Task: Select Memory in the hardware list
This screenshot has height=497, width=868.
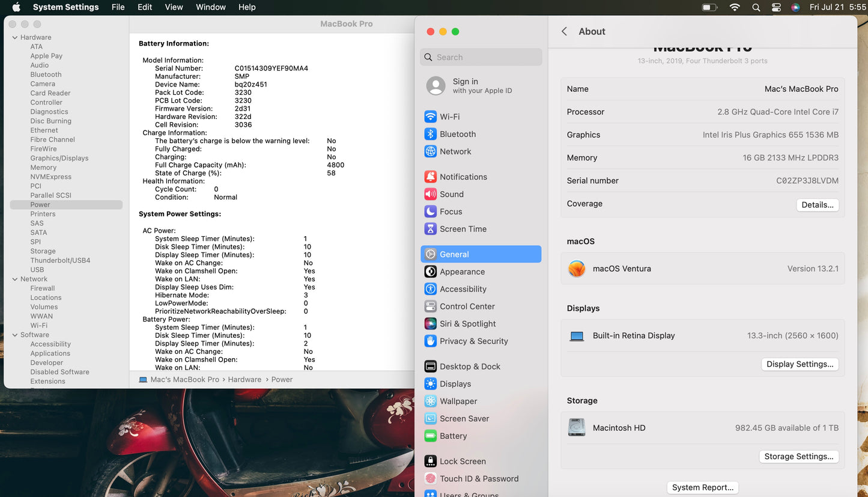Action: [x=43, y=168]
